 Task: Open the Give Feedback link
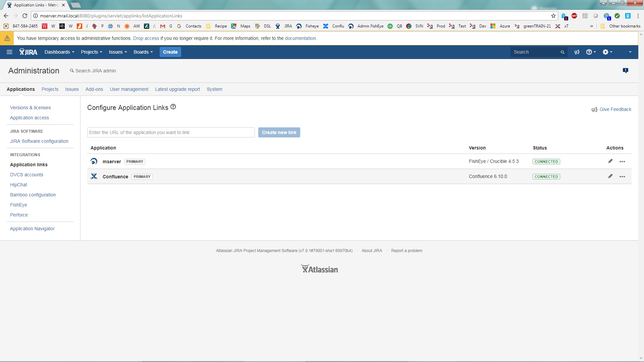pyautogui.click(x=611, y=109)
